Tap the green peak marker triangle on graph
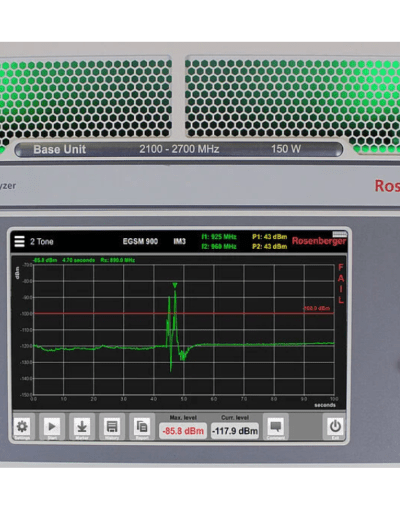Image resolution: width=400 pixels, height=516 pixels. click(175, 285)
